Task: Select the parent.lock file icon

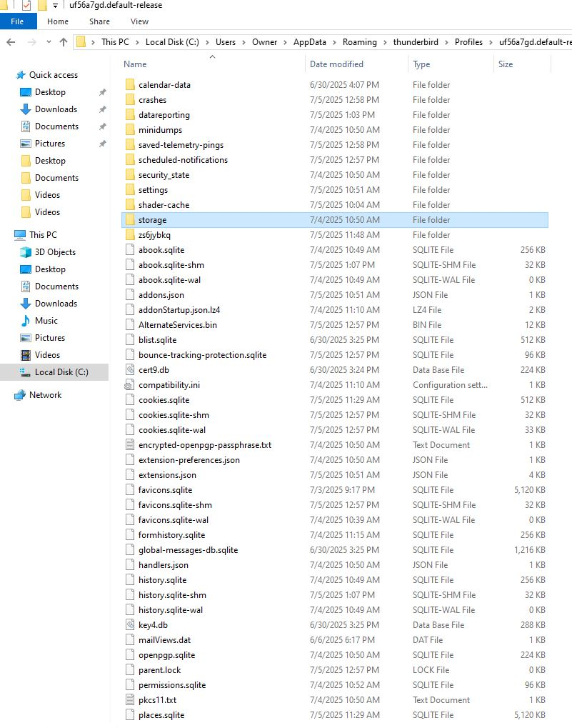Action: (x=130, y=669)
